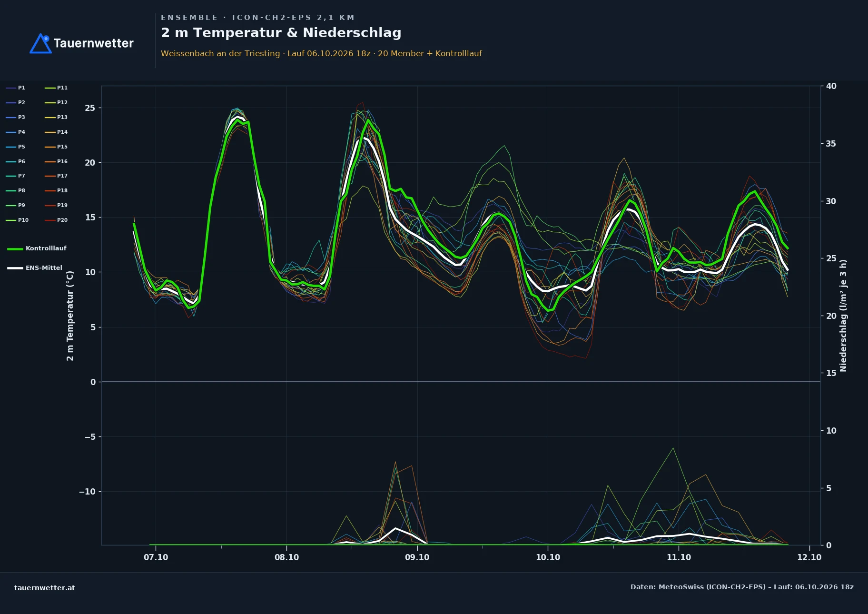Viewport: 868px width, 614px height.
Task: Click the 25 temperature axis tick label
Action: (90, 108)
